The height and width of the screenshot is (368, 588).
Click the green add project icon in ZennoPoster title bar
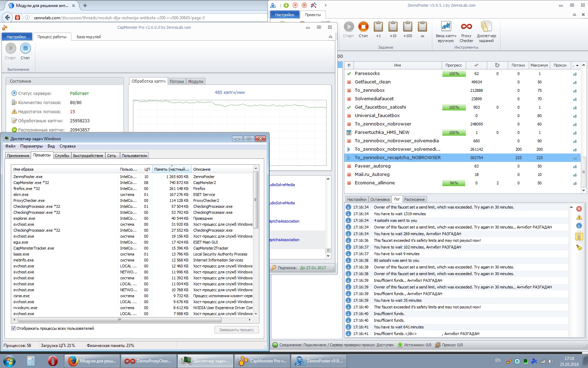pyautogui.click(x=286, y=5)
